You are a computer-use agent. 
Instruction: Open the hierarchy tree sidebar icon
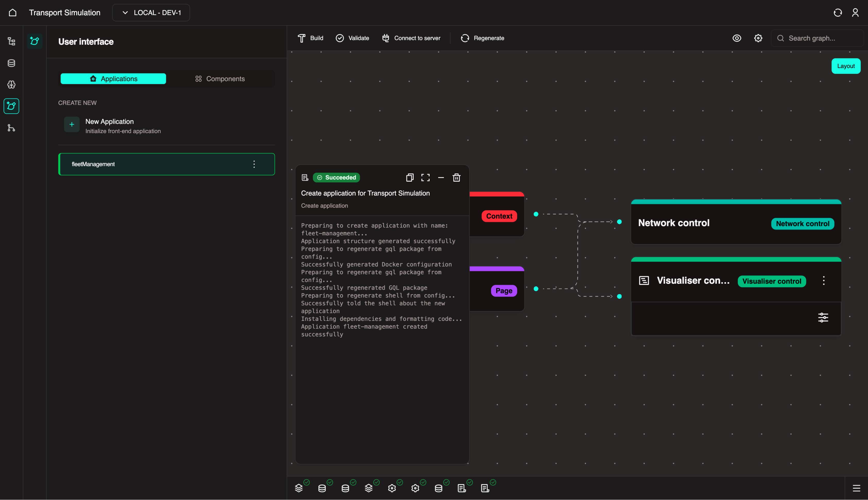11,41
